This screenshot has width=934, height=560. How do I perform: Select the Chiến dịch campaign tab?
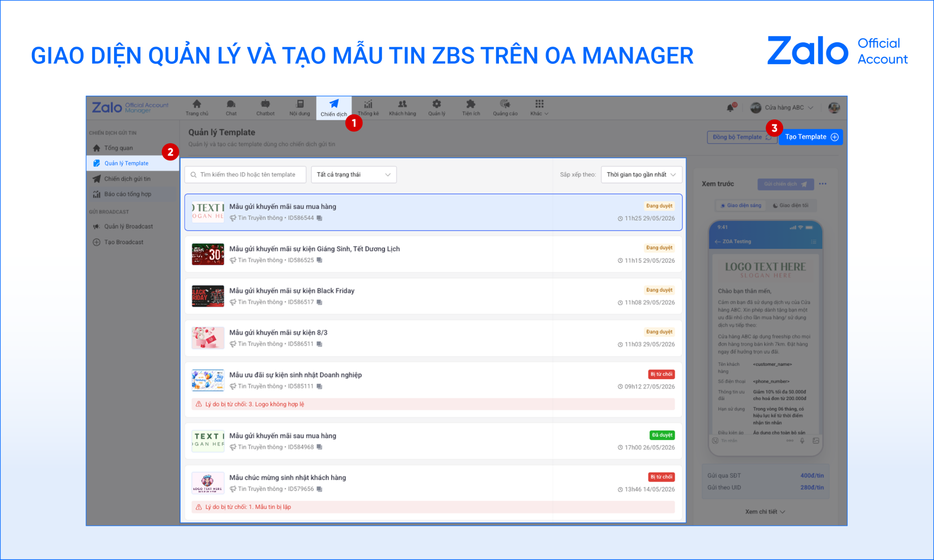(x=334, y=108)
